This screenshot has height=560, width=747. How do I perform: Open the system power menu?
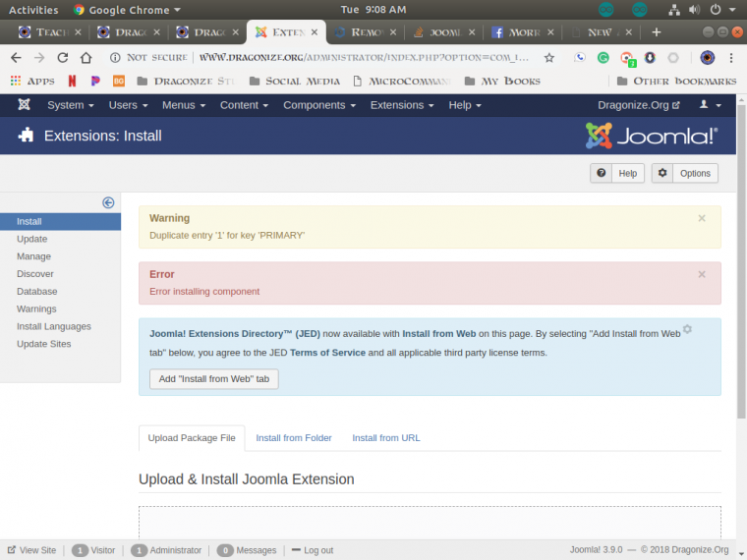coord(721,10)
